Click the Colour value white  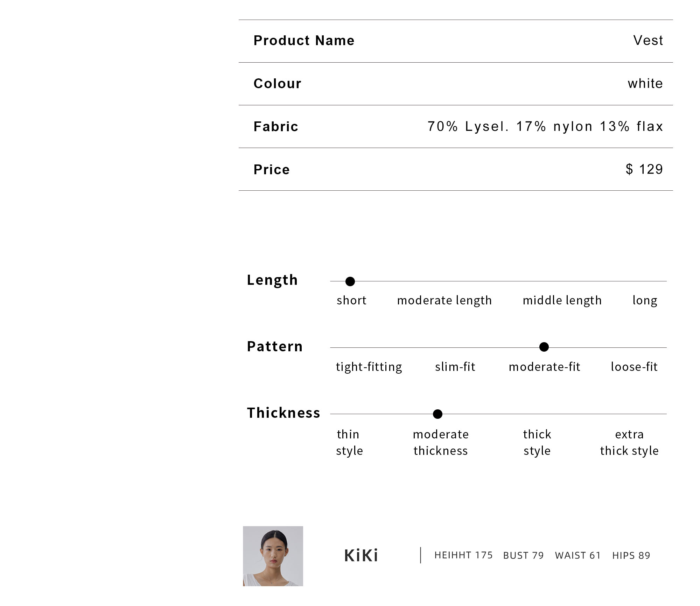click(645, 84)
